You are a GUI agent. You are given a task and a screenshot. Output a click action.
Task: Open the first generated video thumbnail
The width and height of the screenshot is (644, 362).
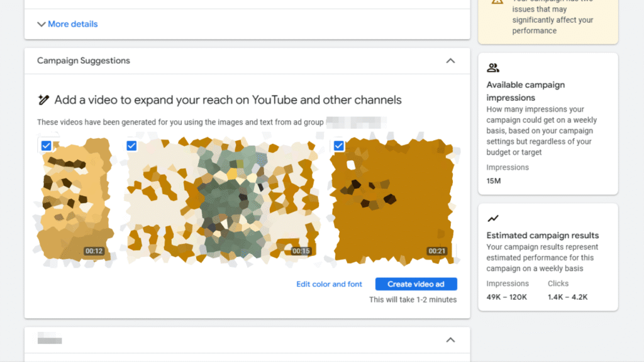click(x=75, y=201)
